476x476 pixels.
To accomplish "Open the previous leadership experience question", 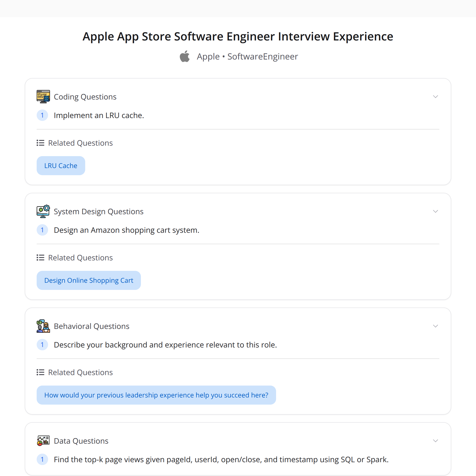I will tap(156, 395).
